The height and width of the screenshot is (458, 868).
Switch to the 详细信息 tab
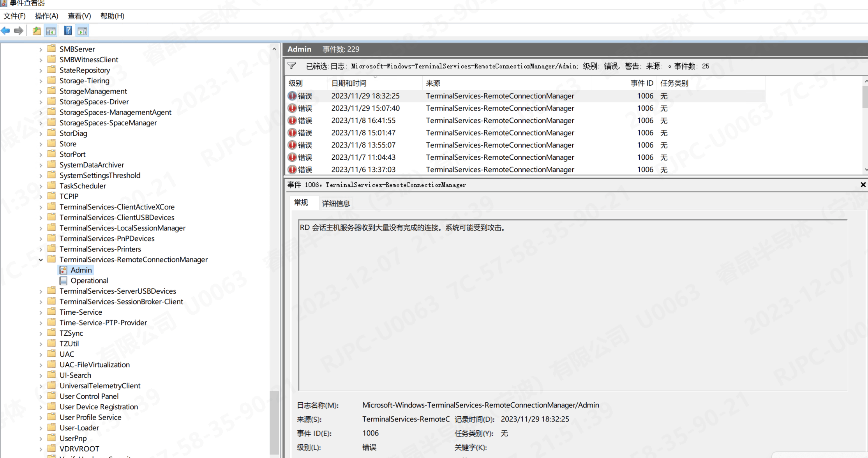pyautogui.click(x=336, y=203)
